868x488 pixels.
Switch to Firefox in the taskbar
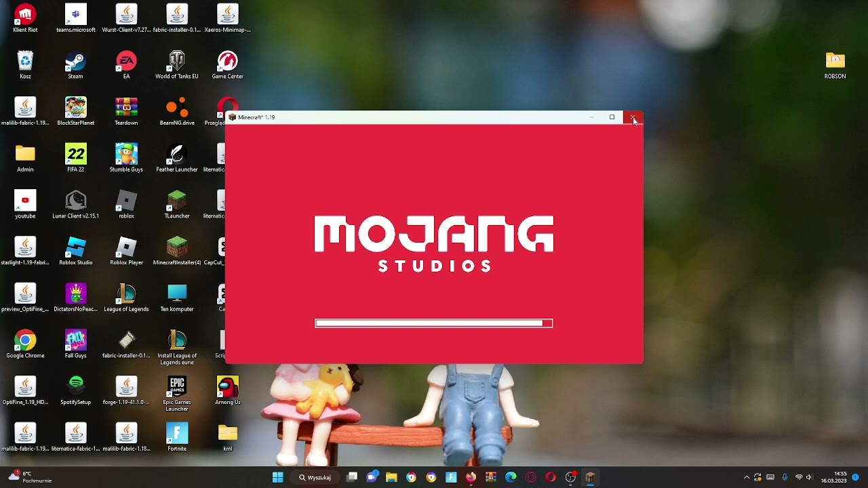pyautogui.click(x=471, y=477)
